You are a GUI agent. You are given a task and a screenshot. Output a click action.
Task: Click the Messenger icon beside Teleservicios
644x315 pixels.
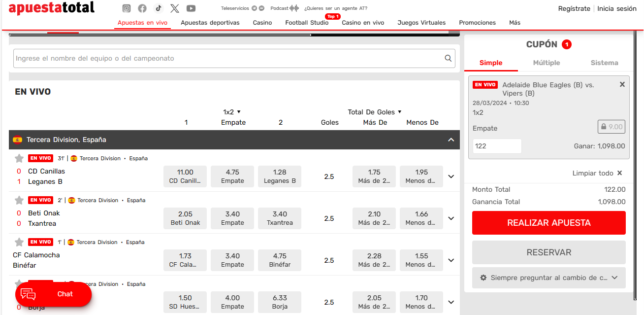tap(261, 8)
